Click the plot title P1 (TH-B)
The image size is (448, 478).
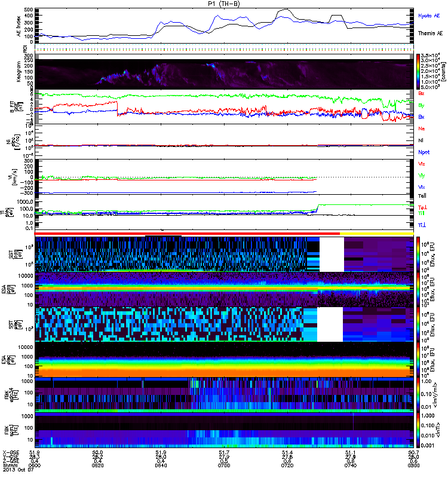pyautogui.click(x=224, y=4)
